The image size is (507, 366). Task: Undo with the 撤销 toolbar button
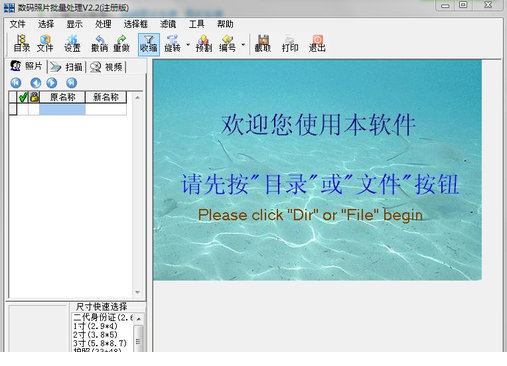[99, 44]
